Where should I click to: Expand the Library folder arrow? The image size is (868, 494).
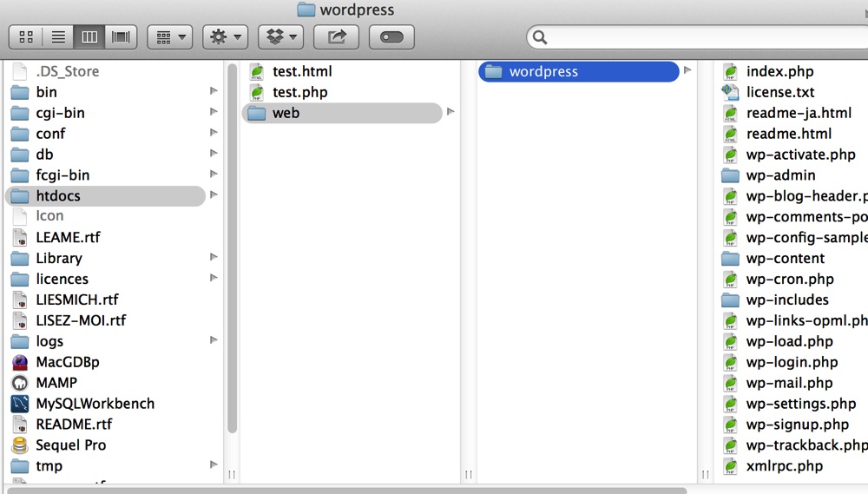click(214, 258)
